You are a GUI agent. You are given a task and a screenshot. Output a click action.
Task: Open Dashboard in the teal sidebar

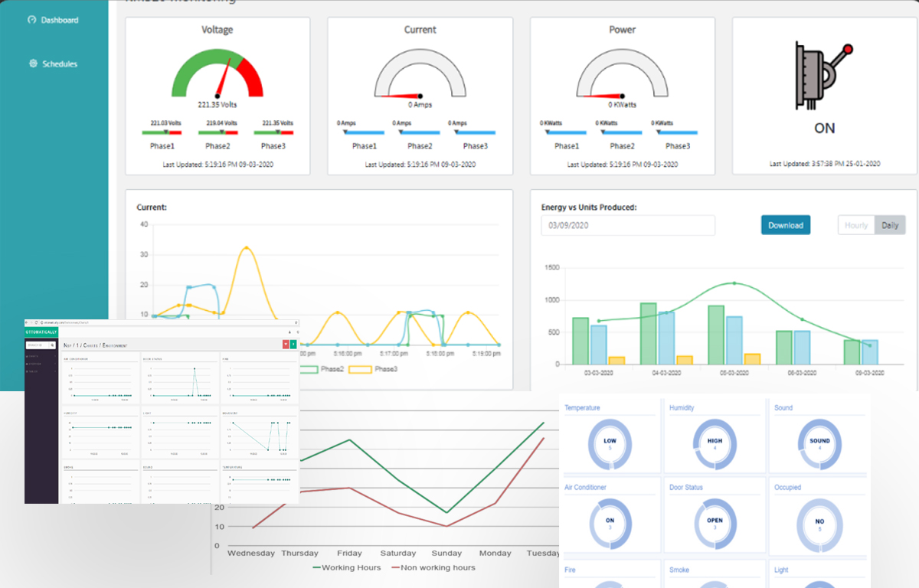[x=54, y=20]
